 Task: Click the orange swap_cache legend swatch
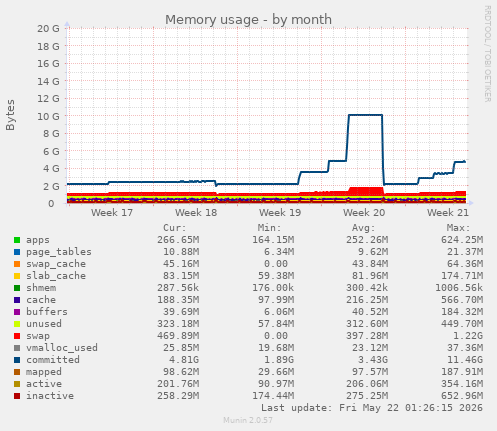(x=17, y=264)
